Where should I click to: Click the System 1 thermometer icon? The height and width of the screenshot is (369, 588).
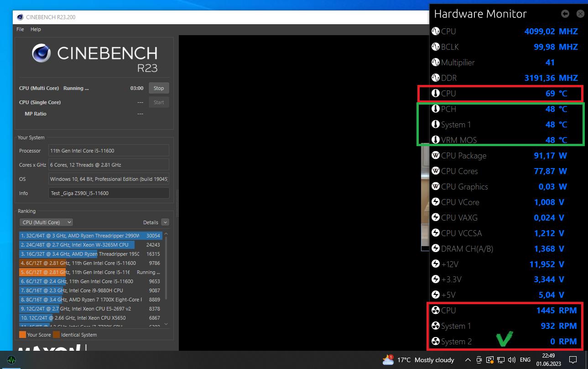point(436,125)
